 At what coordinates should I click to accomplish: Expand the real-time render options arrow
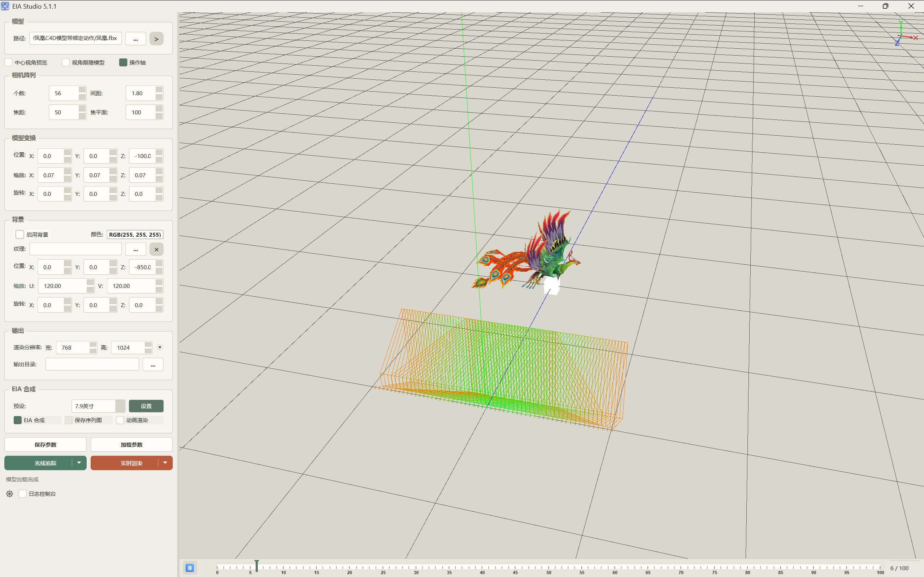[165, 463]
